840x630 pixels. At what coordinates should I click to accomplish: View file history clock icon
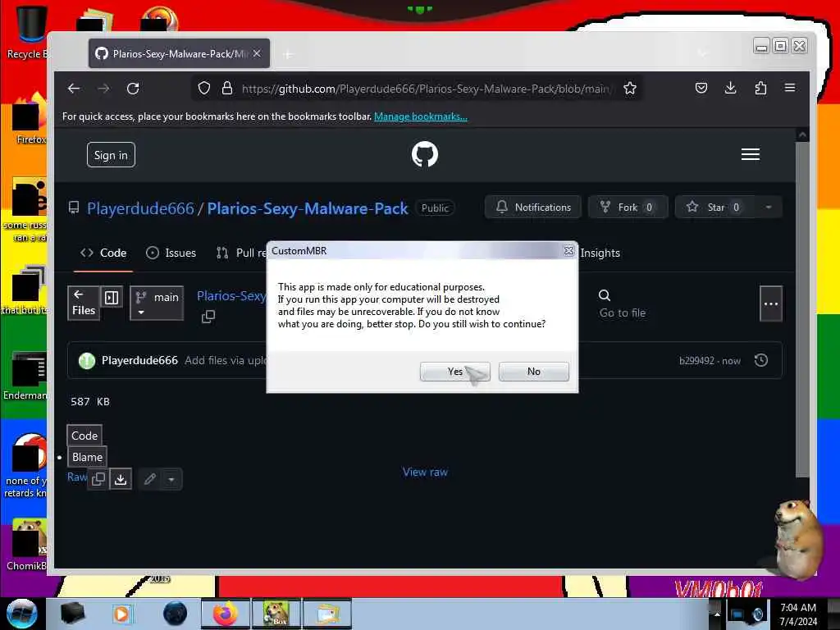coord(761,360)
